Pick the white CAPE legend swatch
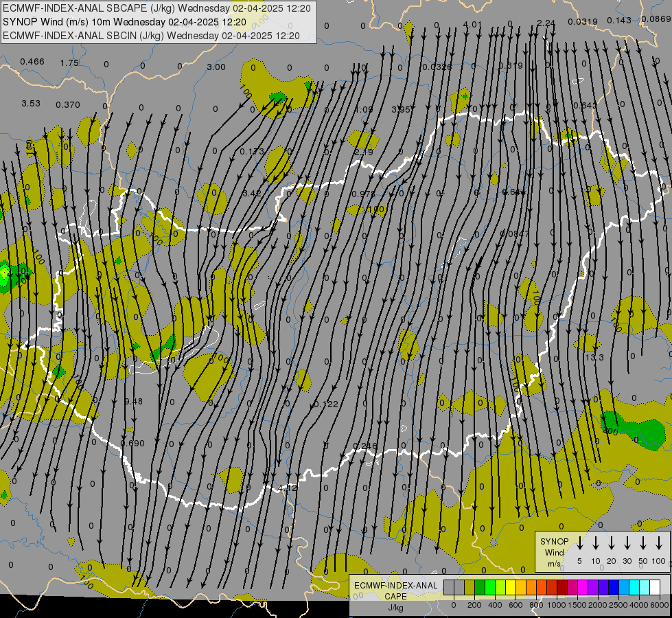Image resolution: width=672 pixels, height=618 pixels. point(654,588)
